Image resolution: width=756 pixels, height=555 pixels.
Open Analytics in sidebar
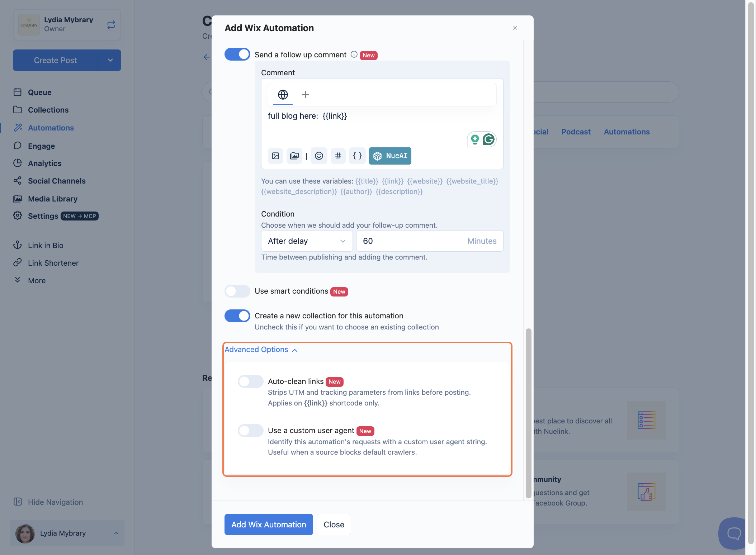pyautogui.click(x=37, y=163)
